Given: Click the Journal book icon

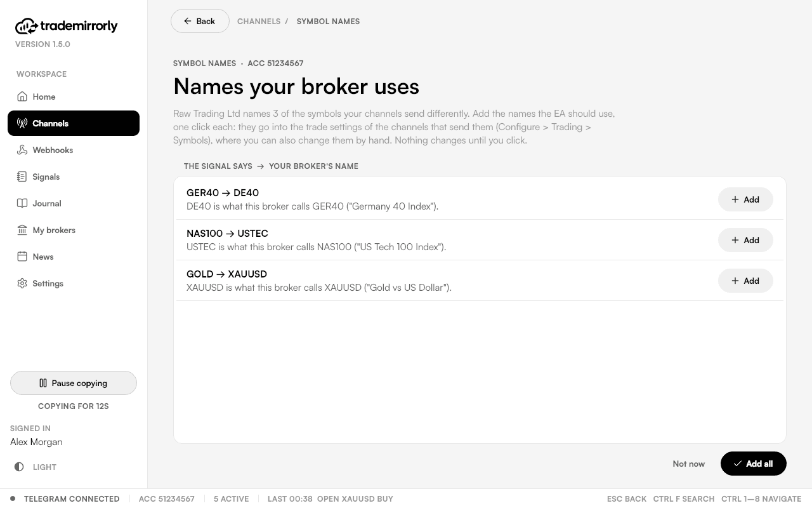Looking at the screenshot, I should click(22, 203).
